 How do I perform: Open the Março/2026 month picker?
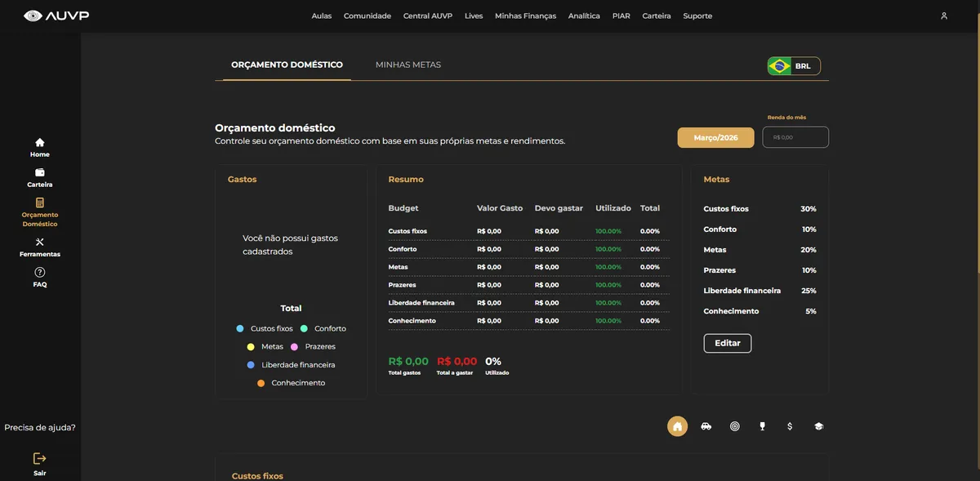point(715,138)
